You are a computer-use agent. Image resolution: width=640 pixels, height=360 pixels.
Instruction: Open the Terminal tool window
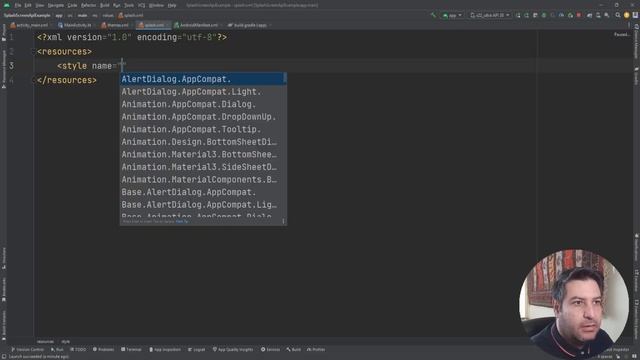click(131, 349)
